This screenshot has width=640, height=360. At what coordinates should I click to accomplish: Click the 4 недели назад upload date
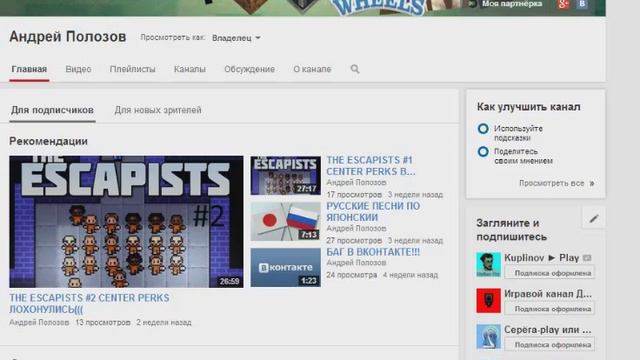coord(410,275)
